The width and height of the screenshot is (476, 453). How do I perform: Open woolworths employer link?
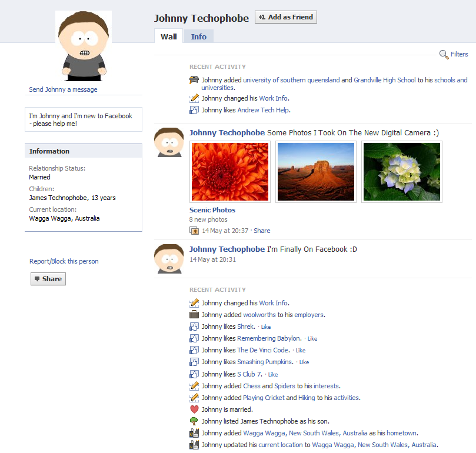259,315
